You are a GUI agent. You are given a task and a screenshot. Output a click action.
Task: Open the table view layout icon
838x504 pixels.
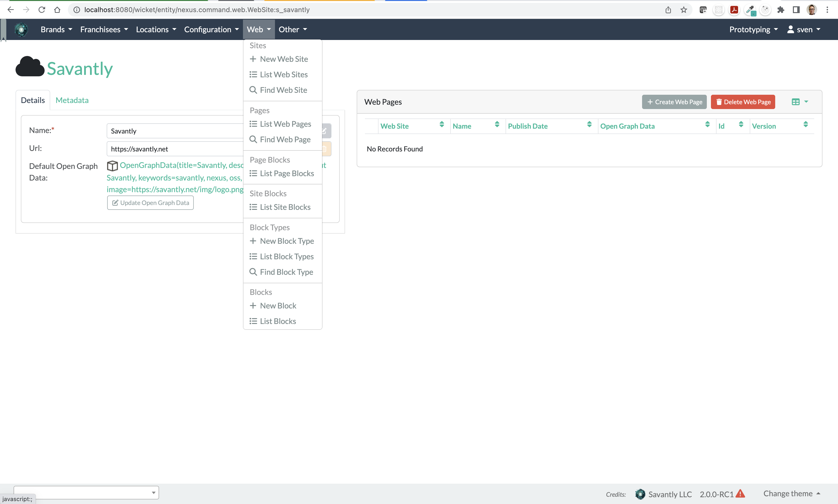tap(796, 102)
